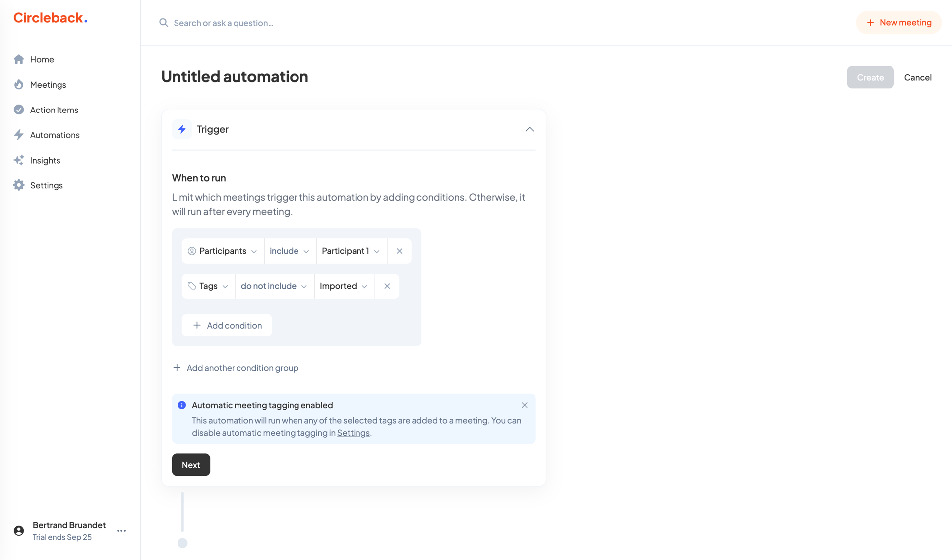This screenshot has width=952, height=560.
Task: Open Insights from the sidebar
Action: click(x=45, y=160)
